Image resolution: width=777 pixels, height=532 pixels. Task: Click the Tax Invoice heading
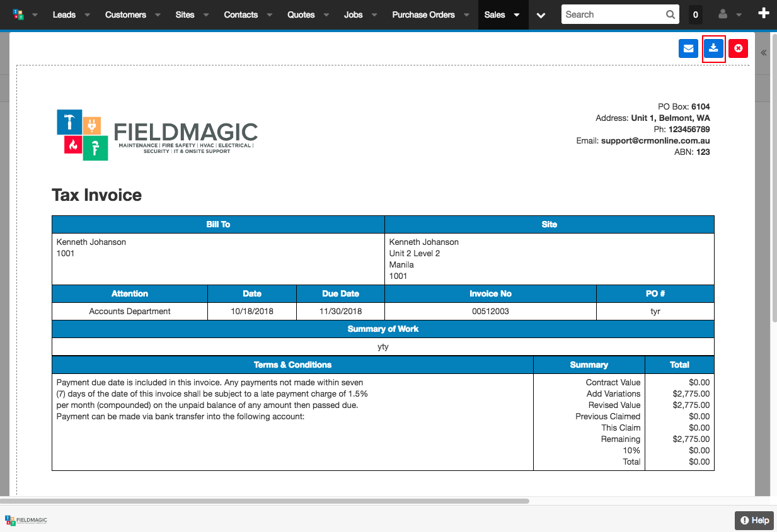pyautogui.click(x=96, y=195)
